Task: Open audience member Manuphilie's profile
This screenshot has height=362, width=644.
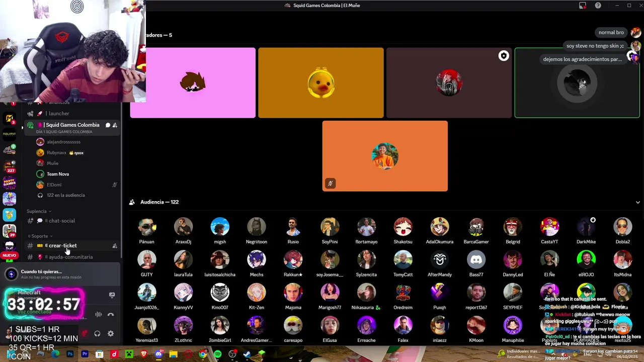Action: click(x=513, y=329)
